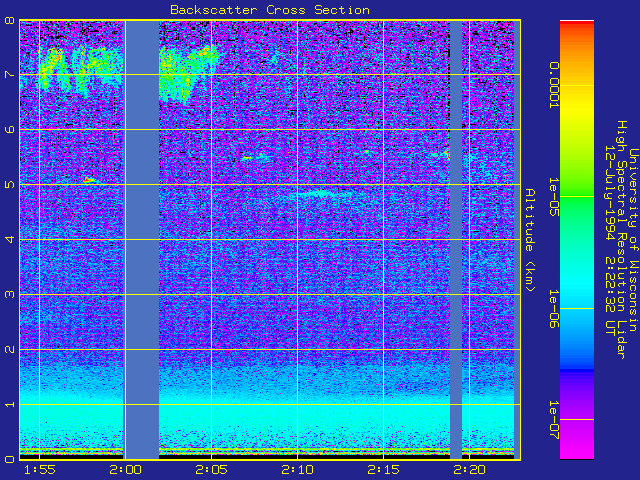Click the wide data gap column after 2:00
The width and height of the screenshot is (640, 480).
(x=142, y=239)
